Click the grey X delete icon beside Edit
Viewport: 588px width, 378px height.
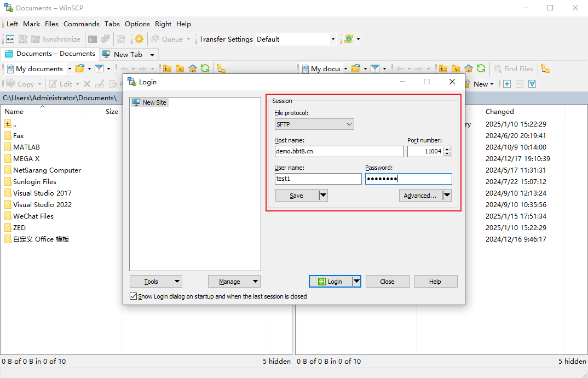pos(87,84)
